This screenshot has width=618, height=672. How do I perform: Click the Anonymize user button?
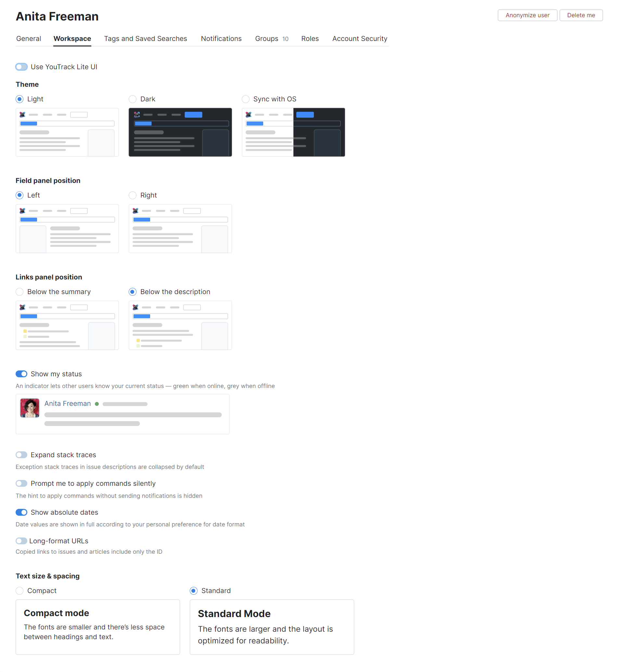(527, 15)
